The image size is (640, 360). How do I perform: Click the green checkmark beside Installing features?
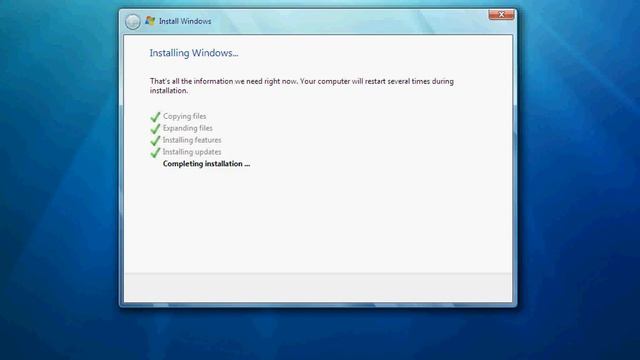point(155,140)
